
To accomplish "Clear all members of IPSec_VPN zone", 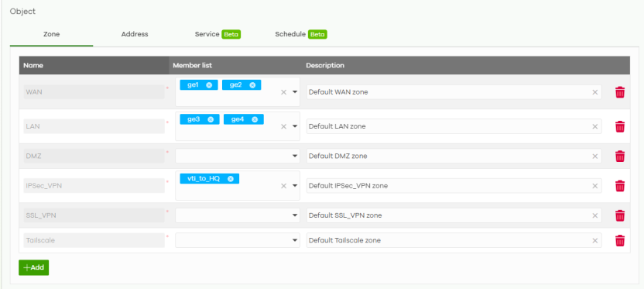I will 283,186.
